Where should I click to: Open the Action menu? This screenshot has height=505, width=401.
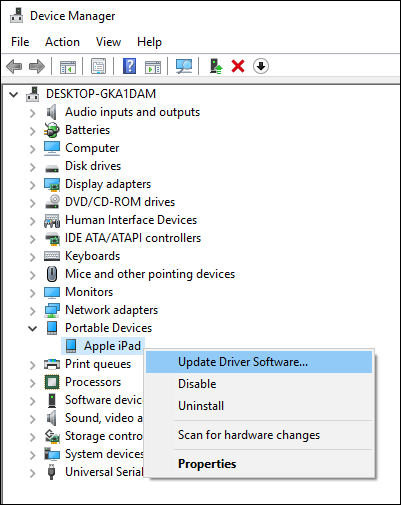point(62,42)
